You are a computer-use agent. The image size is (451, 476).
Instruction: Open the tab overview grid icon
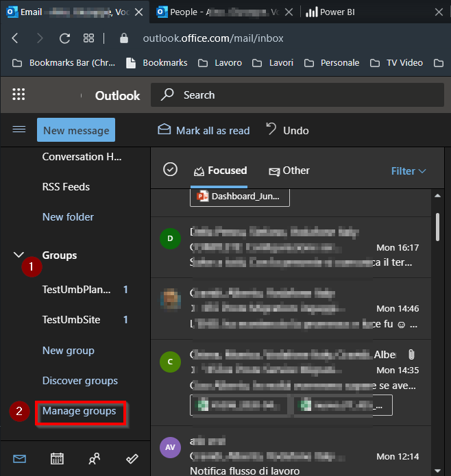[88, 38]
